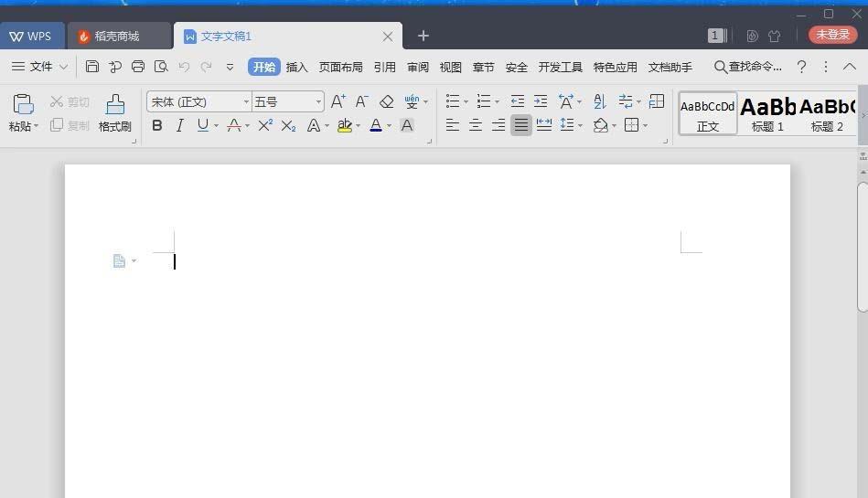Apply font color (blue underline A)
Image resolution: width=868 pixels, height=498 pixels.
coord(376,125)
